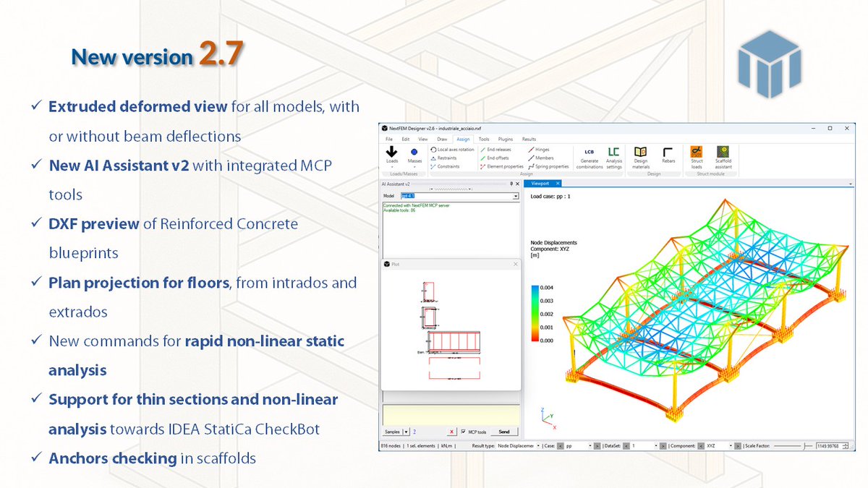Image resolution: width=868 pixels, height=488 pixels.
Task: Switch to the Plugins ribbon tab
Action: [506, 139]
